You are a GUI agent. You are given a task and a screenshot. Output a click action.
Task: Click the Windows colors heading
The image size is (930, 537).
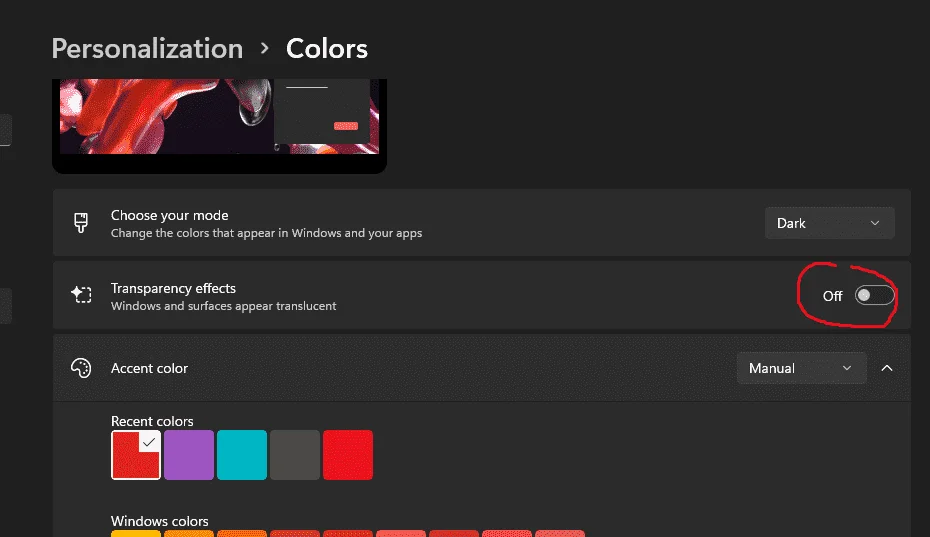click(160, 521)
